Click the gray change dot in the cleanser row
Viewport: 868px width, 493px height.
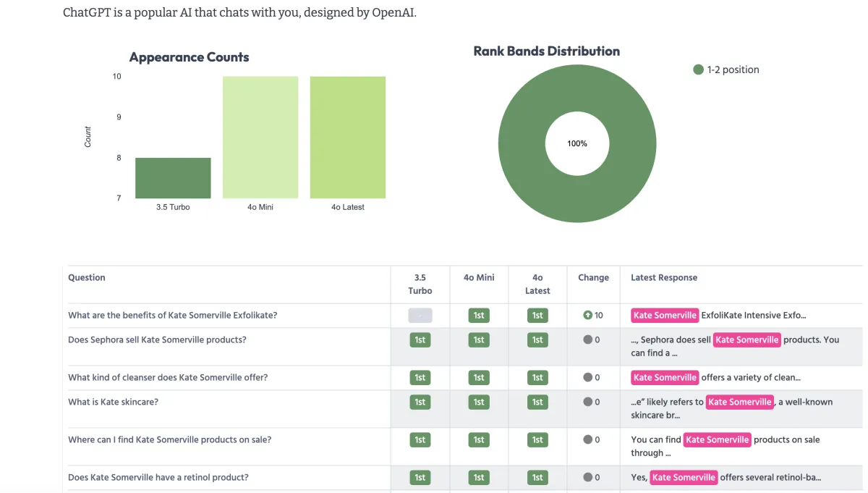tap(588, 377)
